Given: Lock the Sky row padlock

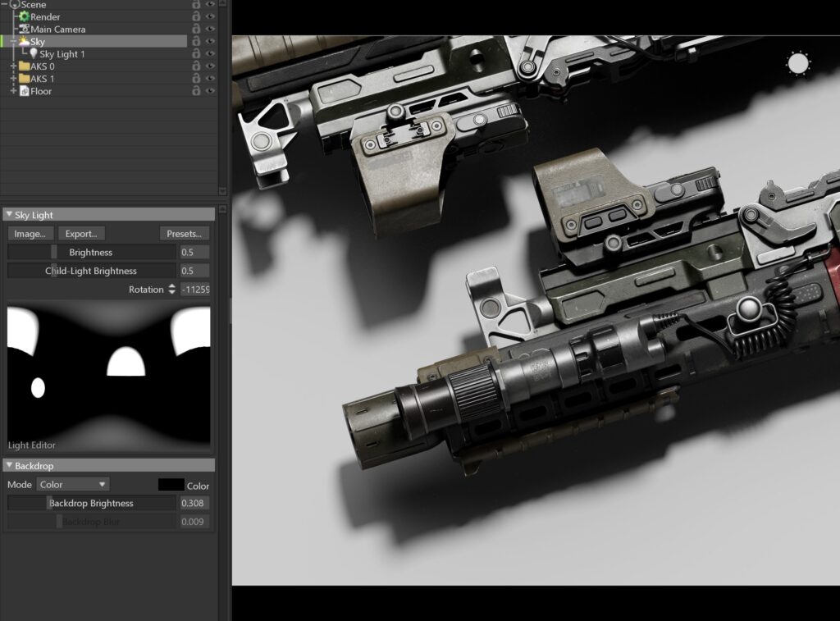Looking at the screenshot, I should pos(196,41).
